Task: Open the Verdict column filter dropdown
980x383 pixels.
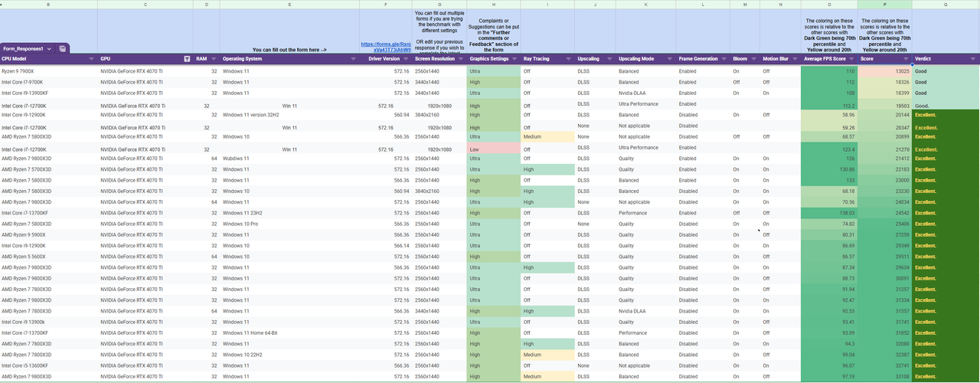Action: point(973,59)
